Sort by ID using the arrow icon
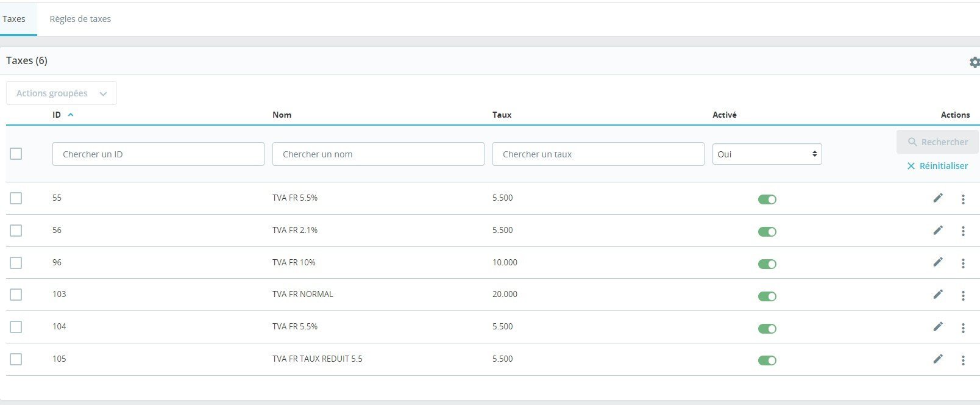This screenshot has width=980, height=405. pos(71,115)
